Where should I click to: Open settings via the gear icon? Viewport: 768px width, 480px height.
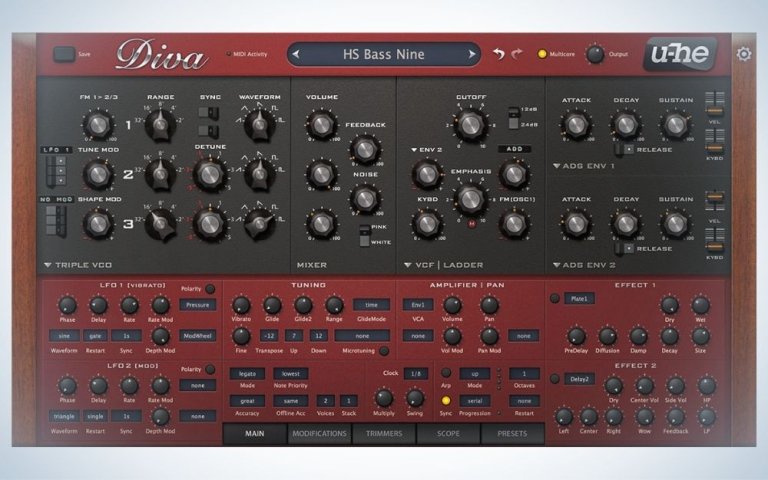pyautogui.click(x=743, y=54)
